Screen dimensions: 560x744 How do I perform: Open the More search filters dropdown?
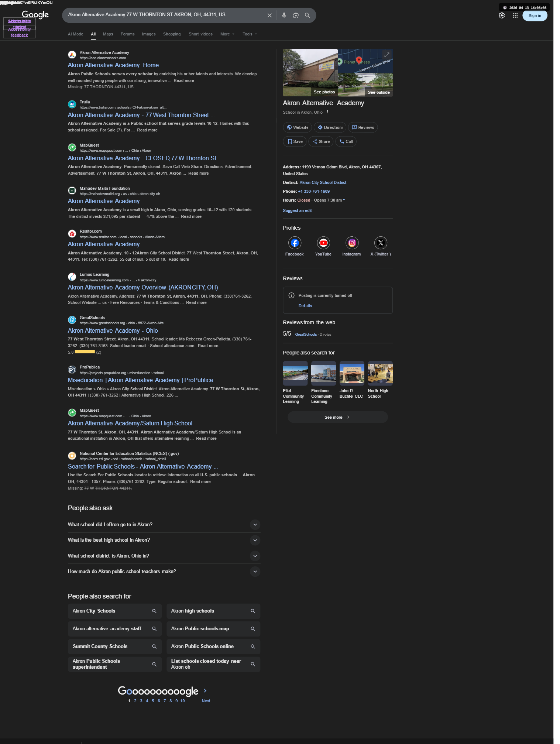tap(227, 34)
